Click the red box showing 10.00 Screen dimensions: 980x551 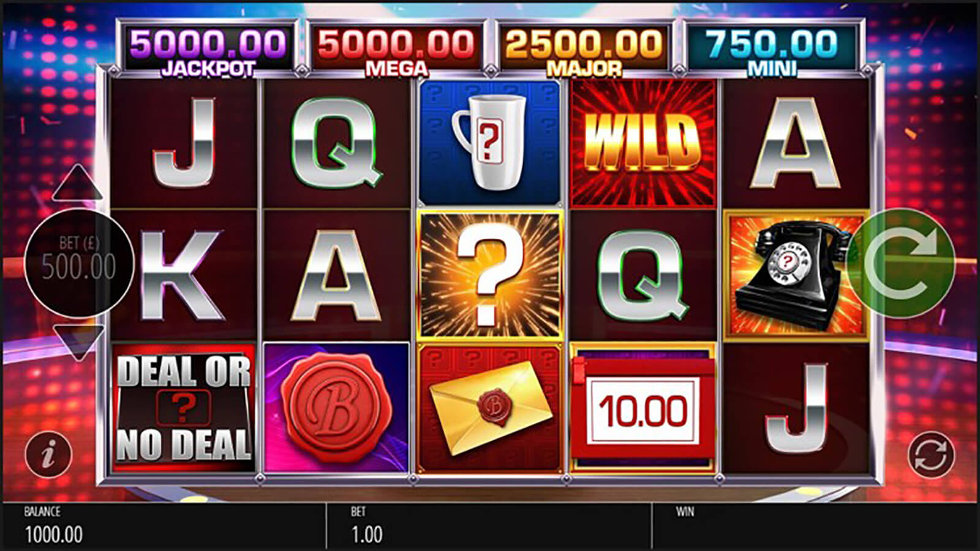(x=643, y=408)
